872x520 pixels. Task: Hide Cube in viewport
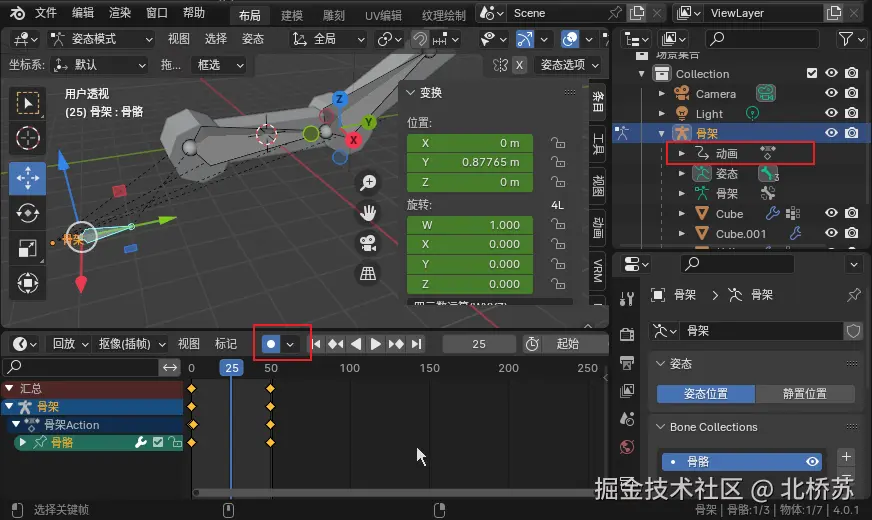coord(831,213)
